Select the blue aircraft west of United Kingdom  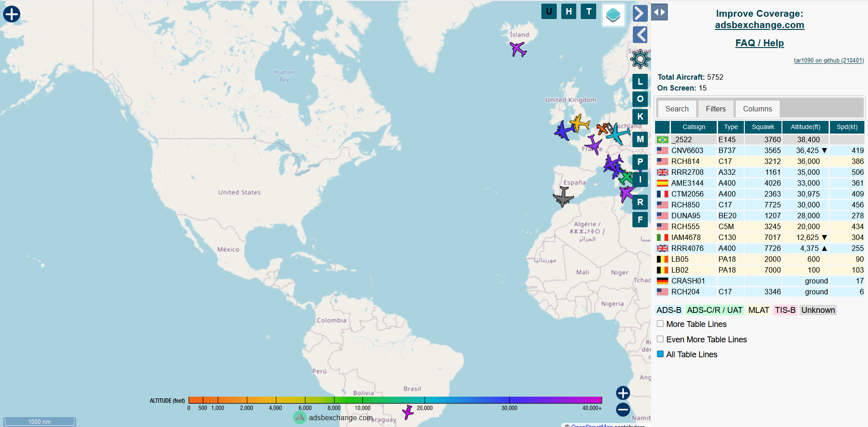(x=564, y=130)
